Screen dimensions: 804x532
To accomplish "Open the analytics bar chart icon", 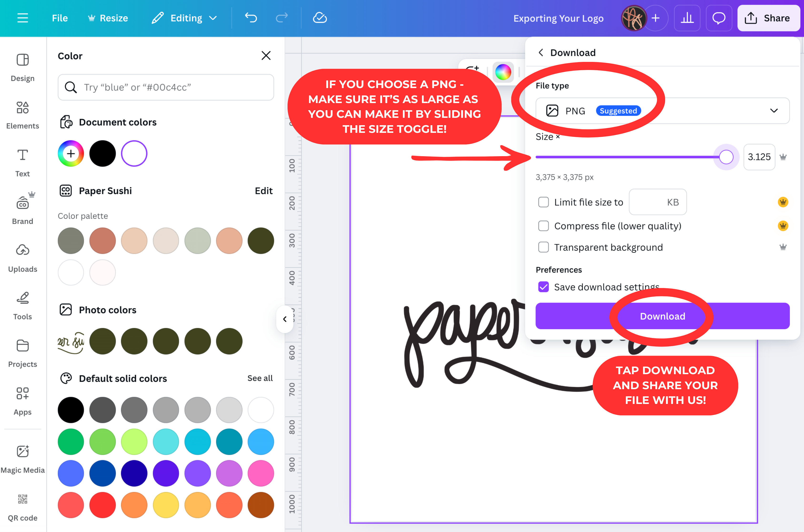I will (x=687, y=18).
